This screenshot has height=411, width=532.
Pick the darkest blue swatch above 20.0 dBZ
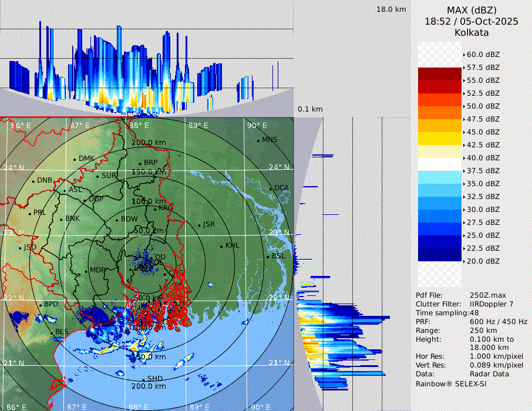(x=440, y=255)
